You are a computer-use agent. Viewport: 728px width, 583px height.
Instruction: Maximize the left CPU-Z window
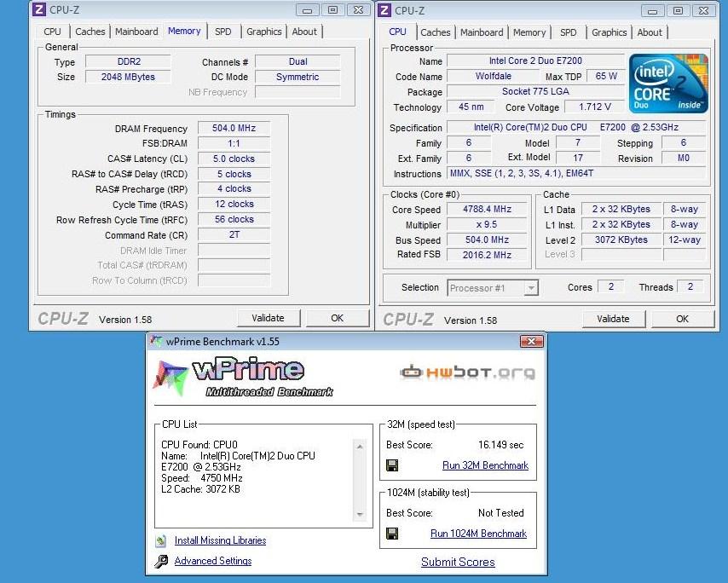click(x=333, y=9)
